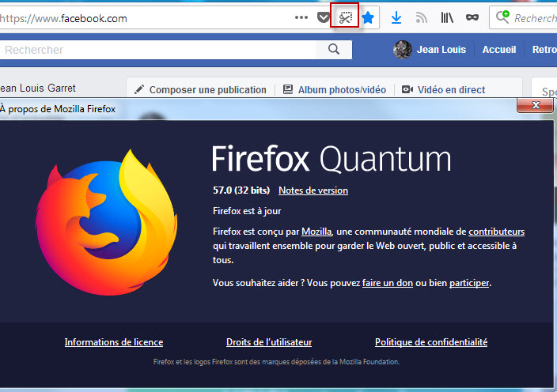This screenshot has height=392, width=557.
Task: Click the faire un don link
Action: 387,283
